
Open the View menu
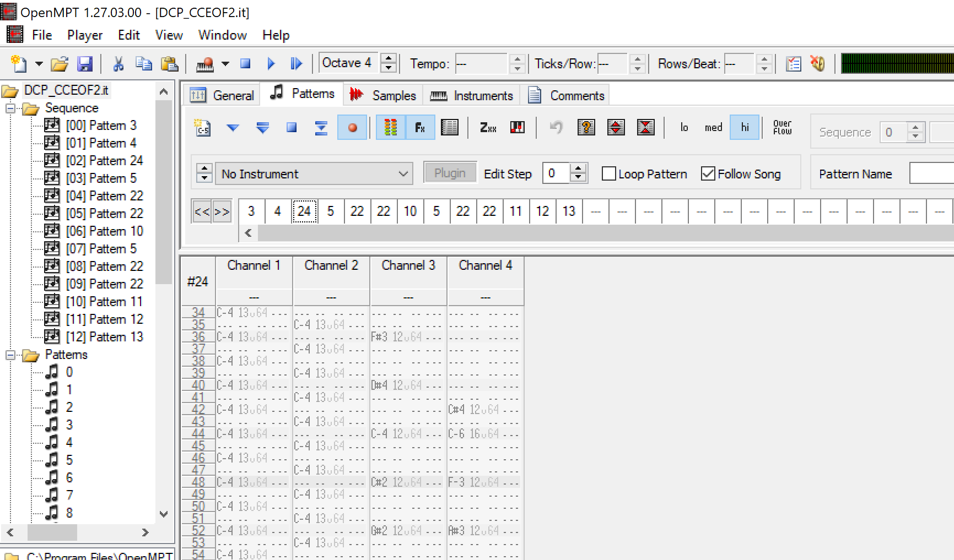169,35
